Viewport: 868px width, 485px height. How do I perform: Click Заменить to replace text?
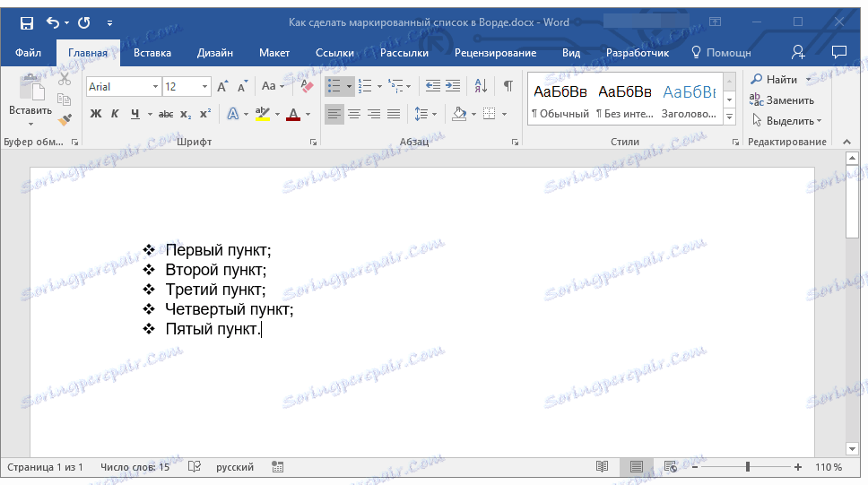pyautogui.click(x=782, y=100)
